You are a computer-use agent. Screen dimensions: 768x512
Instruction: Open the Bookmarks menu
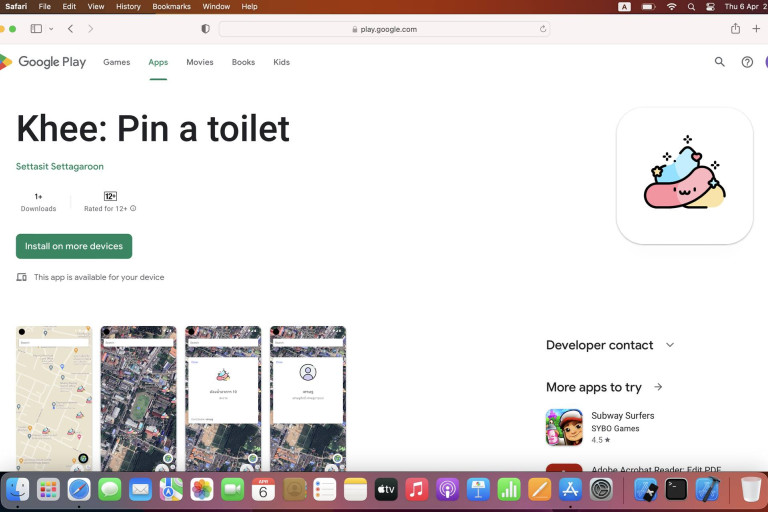tap(171, 6)
